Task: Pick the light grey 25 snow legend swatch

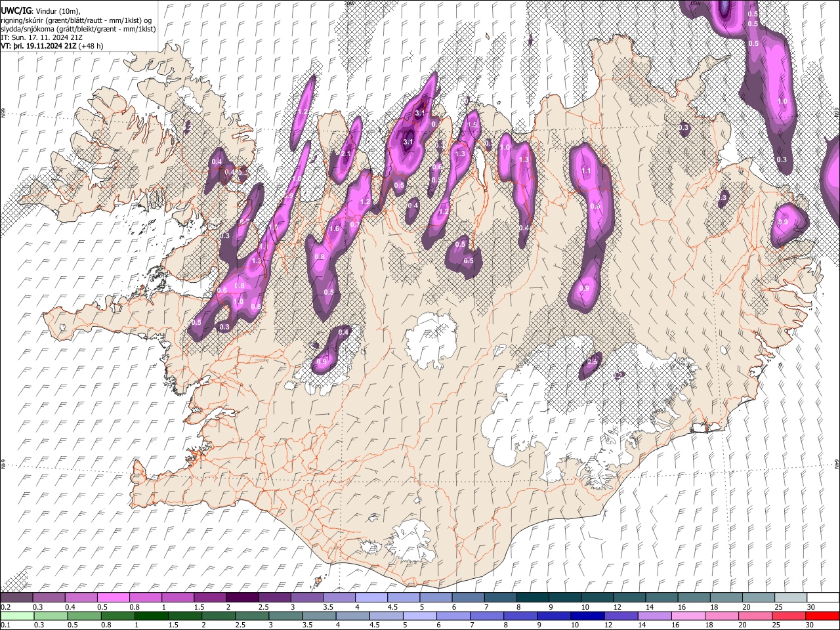Action: tap(791, 597)
